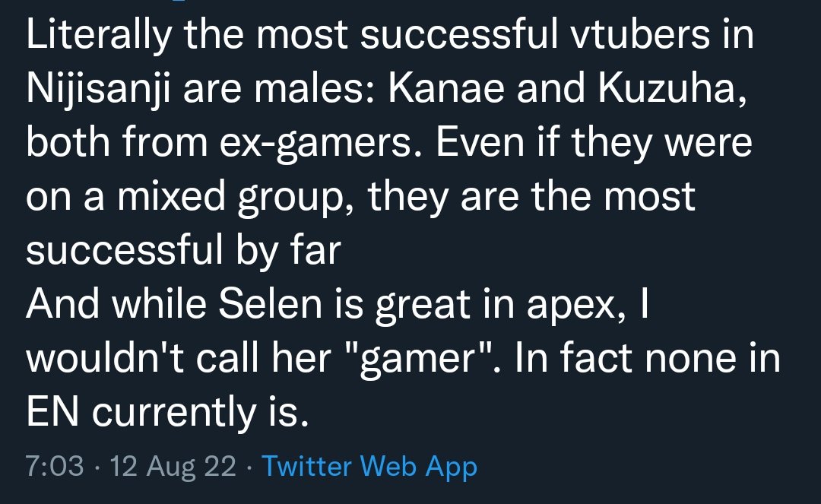
Task: Click the 12 Aug 22 date
Action: (173, 465)
